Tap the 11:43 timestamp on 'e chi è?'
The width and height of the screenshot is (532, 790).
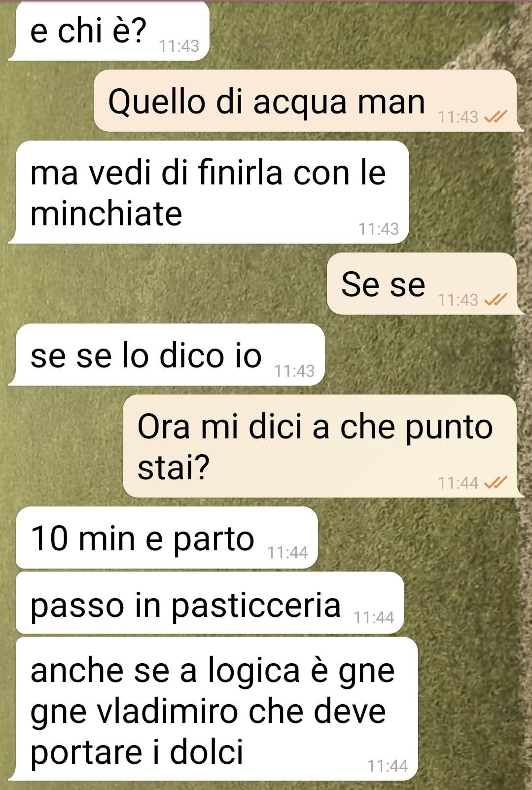(179, 46)
